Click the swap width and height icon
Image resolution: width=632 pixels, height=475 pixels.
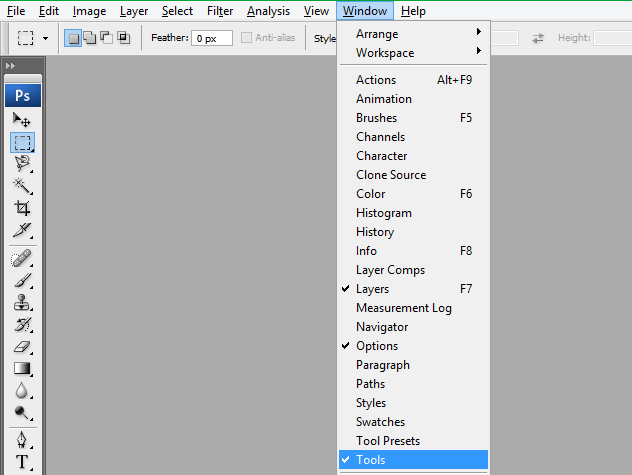tap(538, 38)
